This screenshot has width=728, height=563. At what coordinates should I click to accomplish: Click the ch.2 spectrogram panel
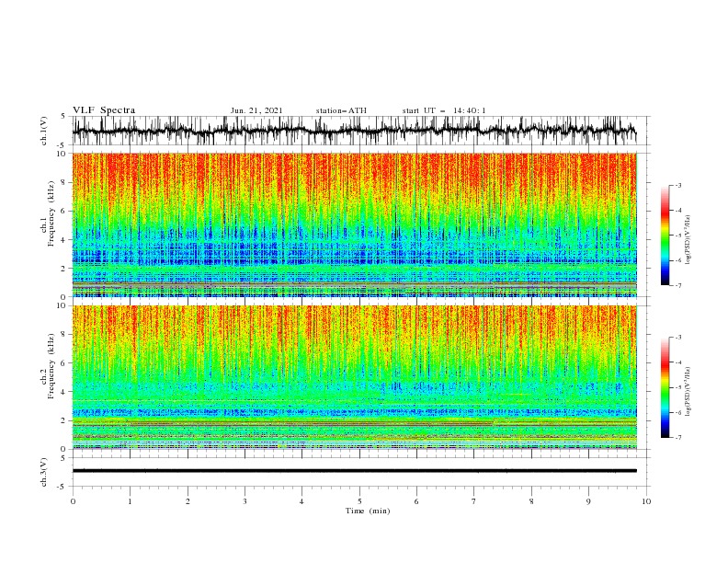354,377
